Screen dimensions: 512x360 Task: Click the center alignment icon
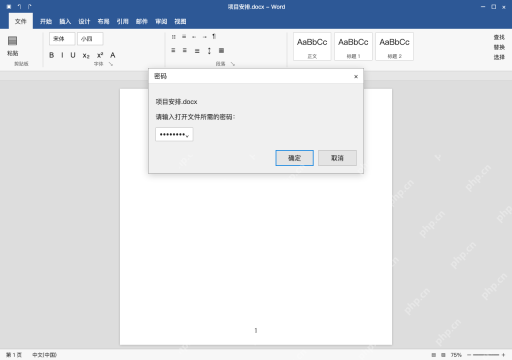coord(185,50)
